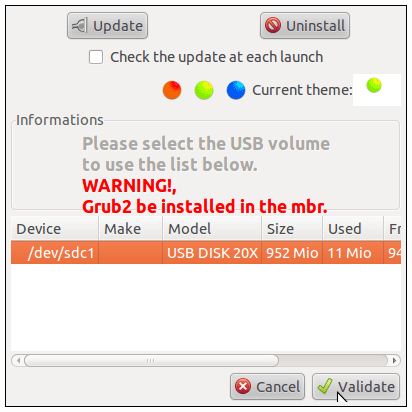
Task: Click the red stop icon on Uninstall
Action: tap(273, 25)
